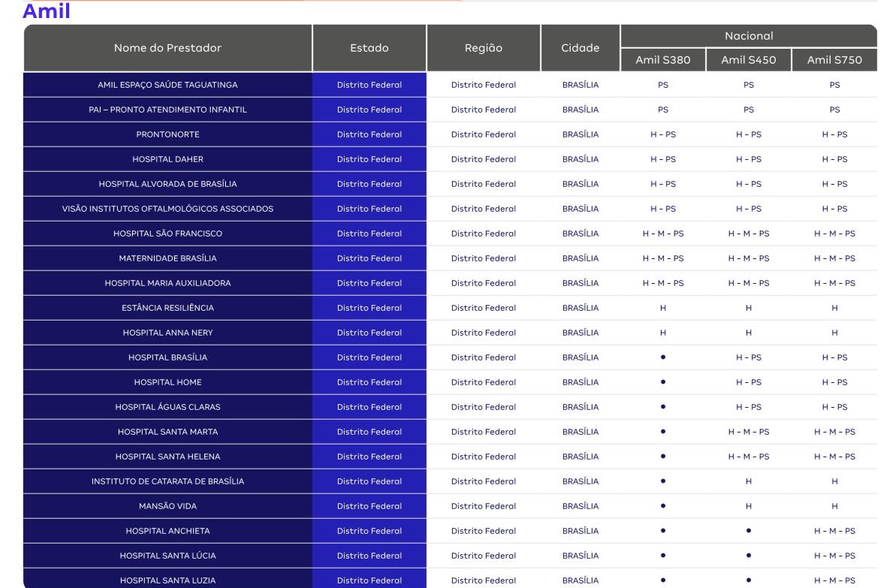Click H under Amil S380 for Hospital Anna Nery
887x588 pixels.
[x=663, y=333]
